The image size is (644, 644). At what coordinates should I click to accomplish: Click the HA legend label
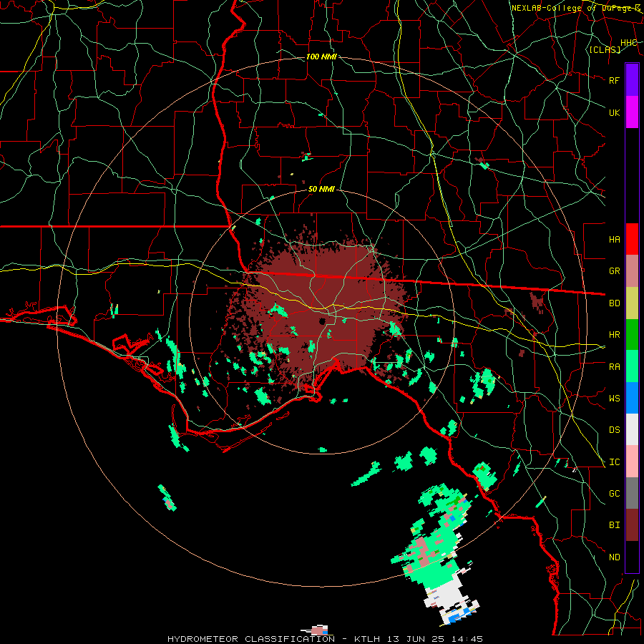point(614,240)
